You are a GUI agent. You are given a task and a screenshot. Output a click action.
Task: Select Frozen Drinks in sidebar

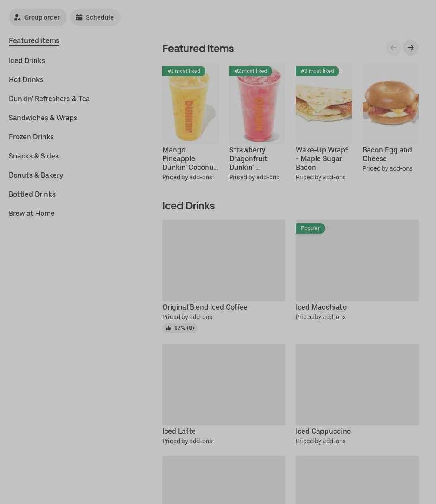tap(31, 137)
